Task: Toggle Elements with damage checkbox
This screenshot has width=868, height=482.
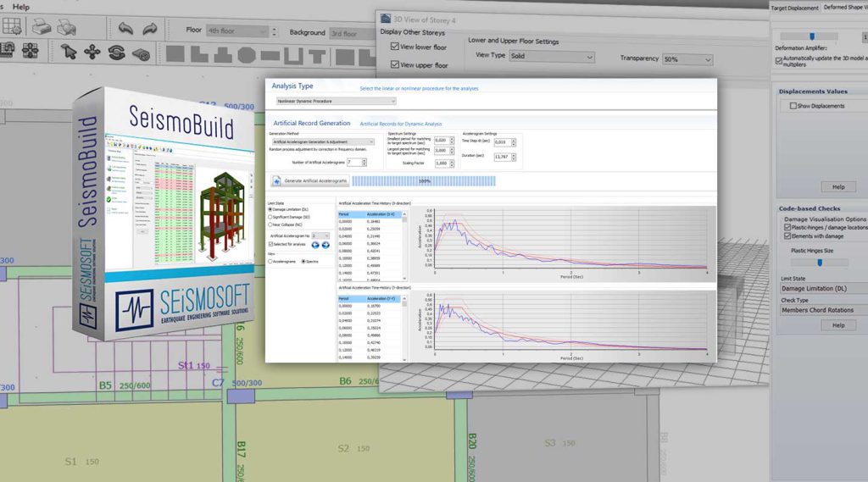Action: 787,236
